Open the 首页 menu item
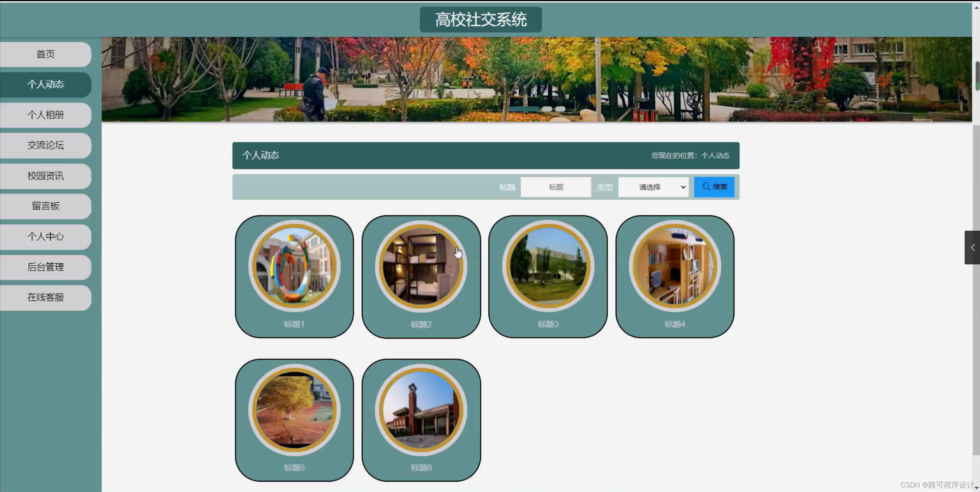The image size is (980, 492). coord(46,54)
